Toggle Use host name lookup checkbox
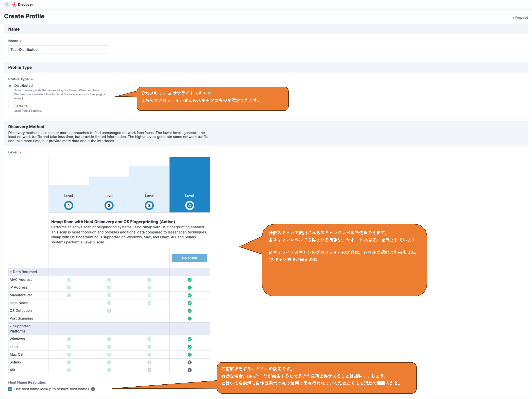Screen dimensions: 532x399 pyautogui.click(x=10, y=389)
